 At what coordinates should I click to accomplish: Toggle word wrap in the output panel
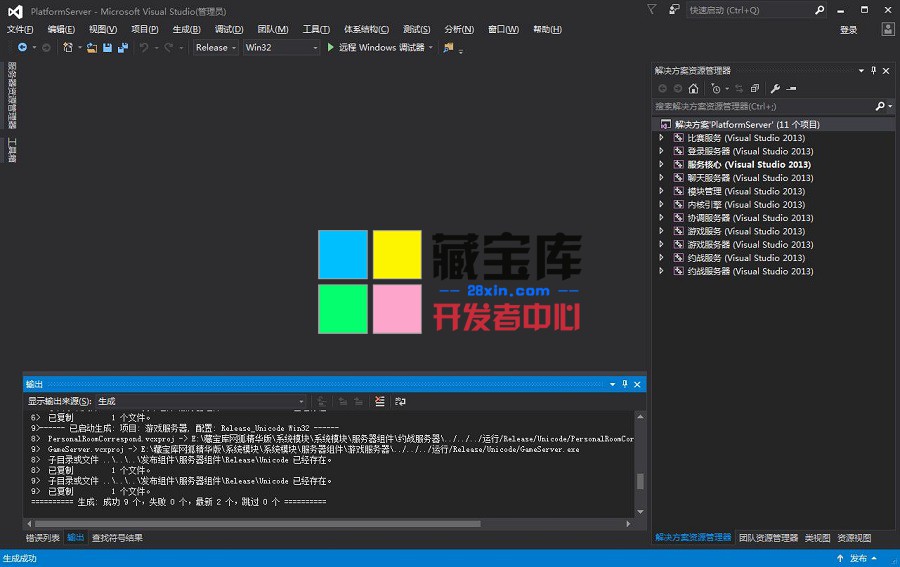click(x=400, y=401)
